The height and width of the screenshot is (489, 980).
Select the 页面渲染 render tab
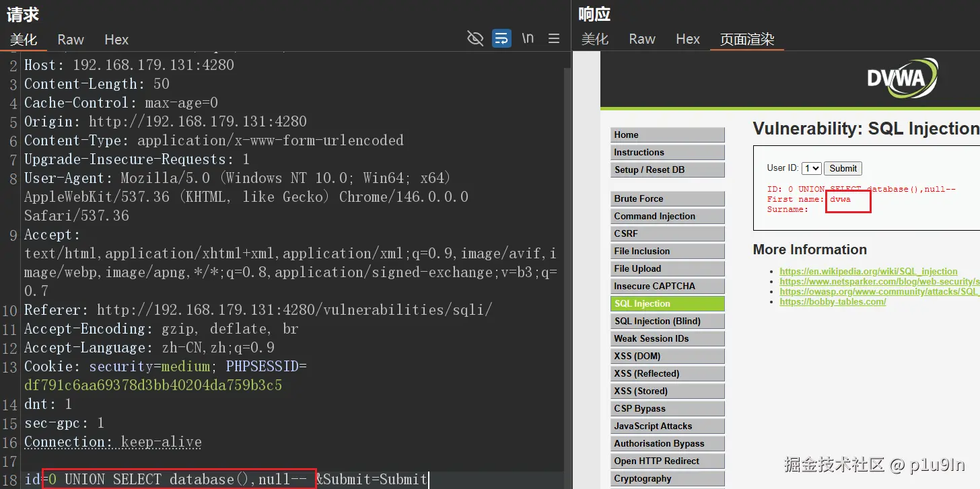click(747, 39)
